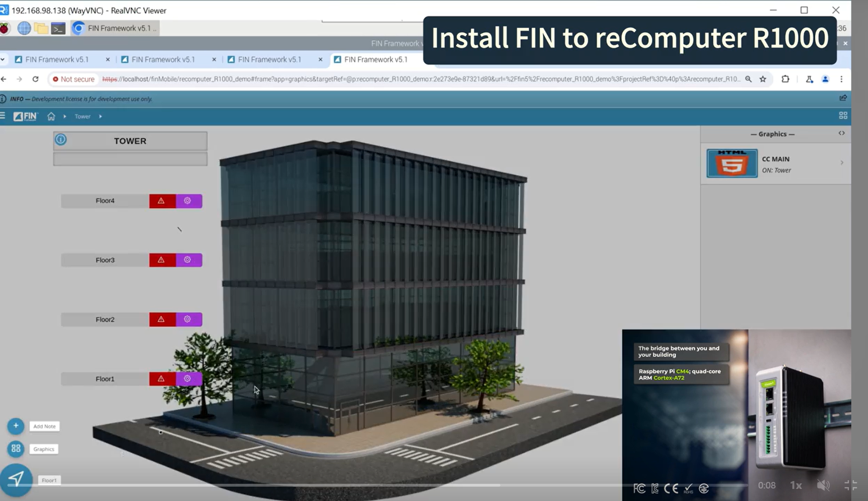Click the navigation arrow round button
The height and width of the screenshot is (501, 868).
point(16,479)
